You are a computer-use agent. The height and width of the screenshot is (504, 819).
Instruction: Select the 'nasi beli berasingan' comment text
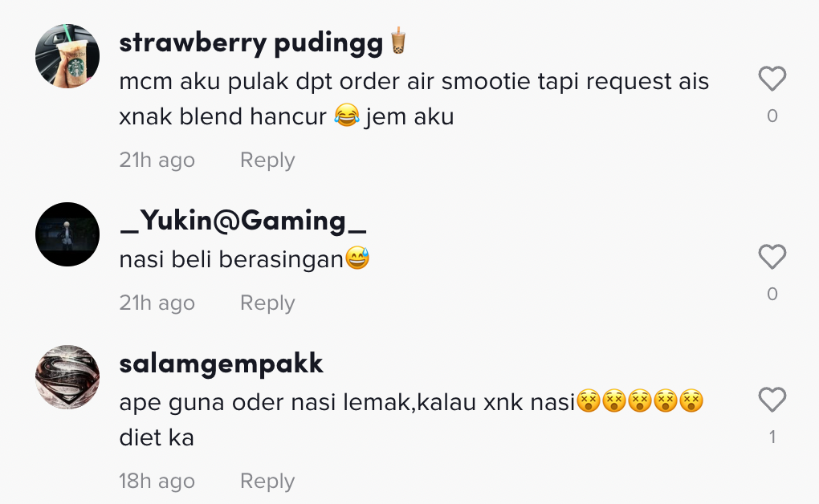tap(244, 259)
